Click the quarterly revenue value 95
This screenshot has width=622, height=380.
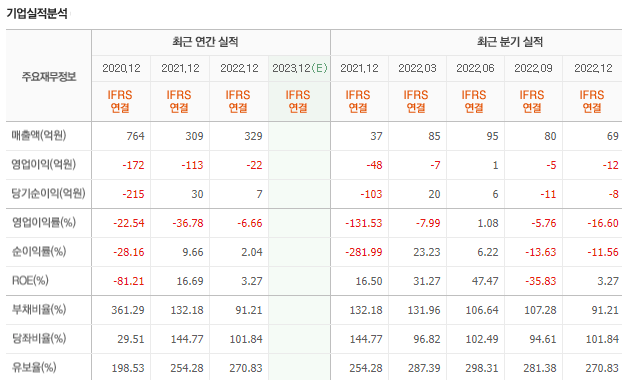492,136
